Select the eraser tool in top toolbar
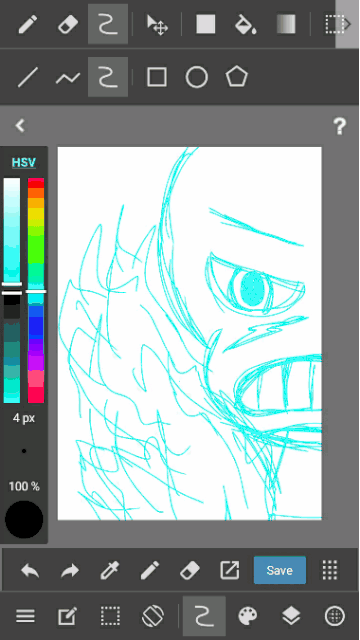Screen dimensions: 360x640 (68, 24)
